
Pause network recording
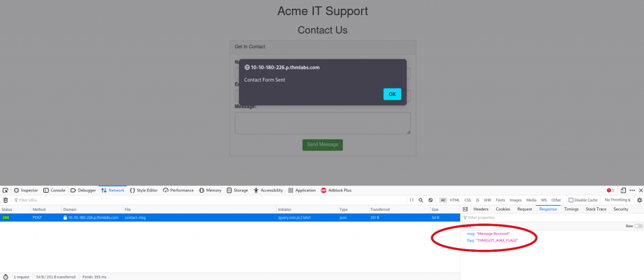click(x=412, y=200)
